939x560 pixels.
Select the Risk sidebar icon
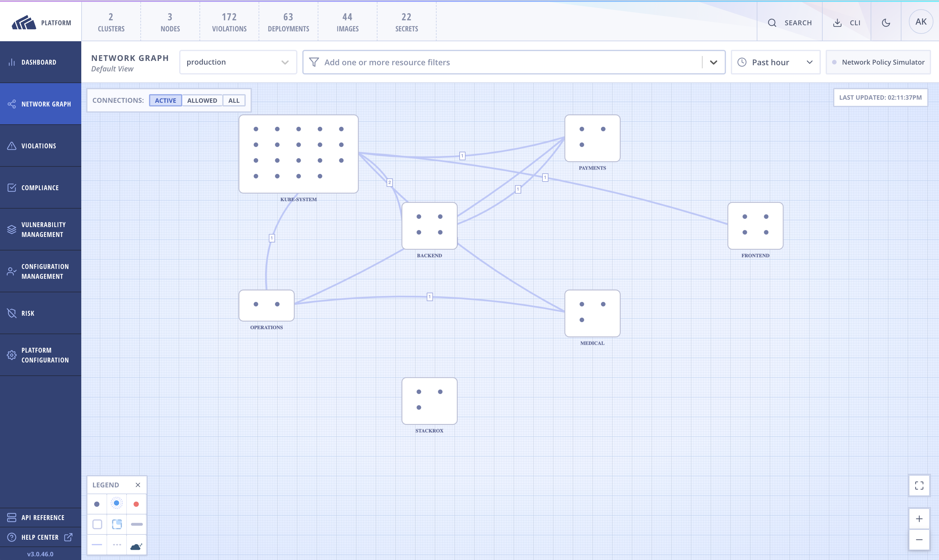[x=40, y=313]
